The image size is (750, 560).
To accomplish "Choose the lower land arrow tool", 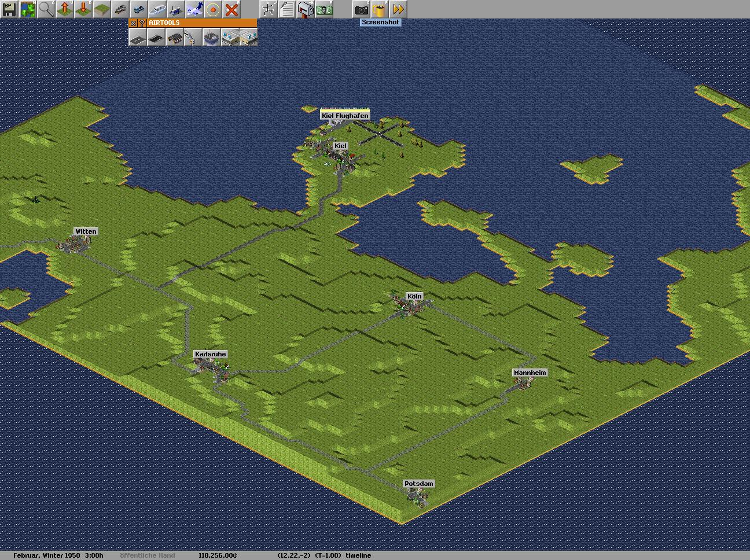I will click(83, 9).
